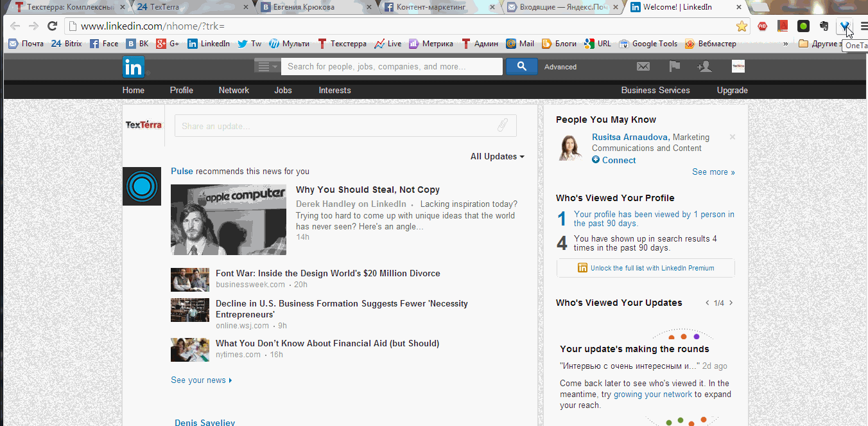
Task: Open the LinkedIn messages envelope icon
Action: pos(643,66)
